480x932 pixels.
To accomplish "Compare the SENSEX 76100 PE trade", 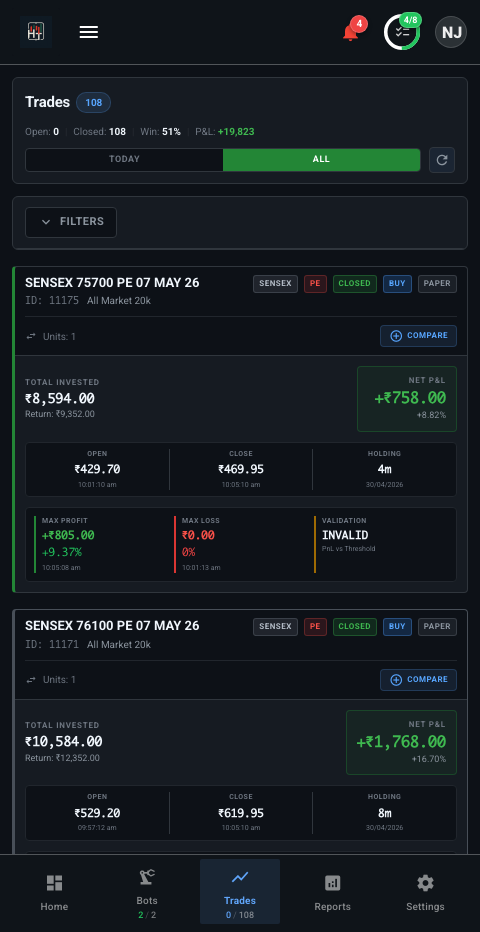I will pos(418,679).
